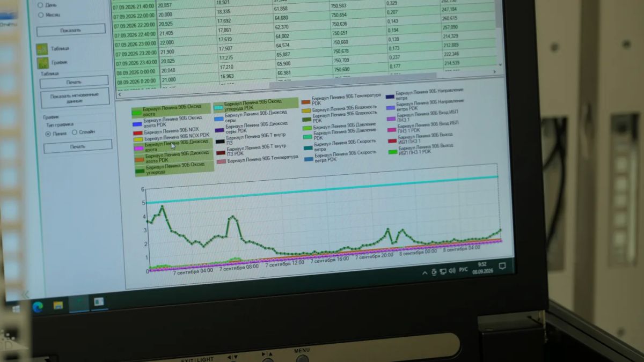Click table cell value 17,692
The height and width of the screenshot is (362, 644).
pos(224,21)
